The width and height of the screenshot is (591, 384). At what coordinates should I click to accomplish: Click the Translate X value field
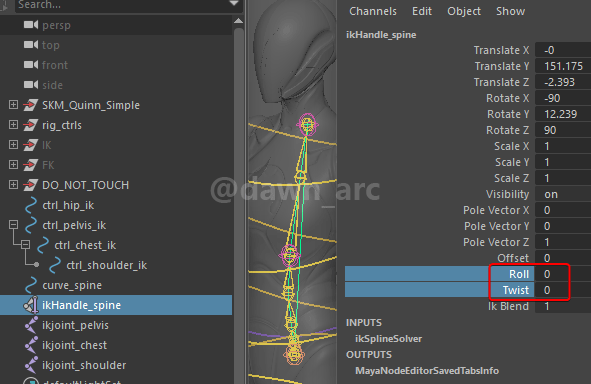[563, 50]
